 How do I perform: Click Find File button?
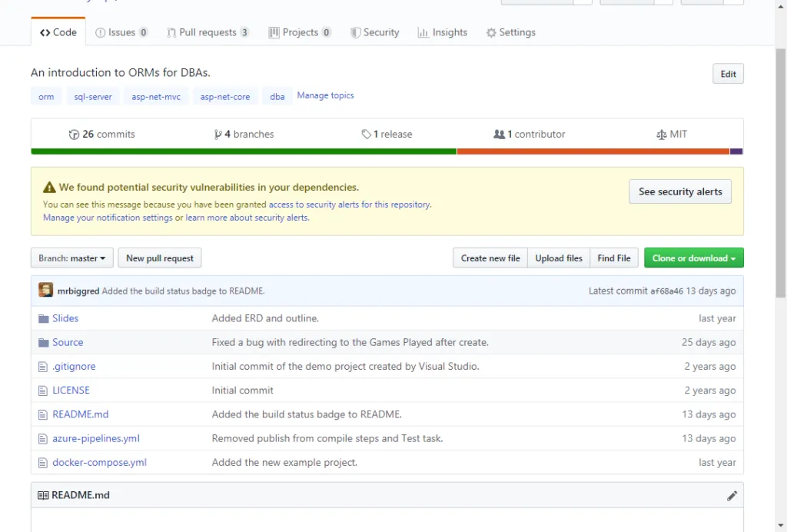click(x=614, y=258)
